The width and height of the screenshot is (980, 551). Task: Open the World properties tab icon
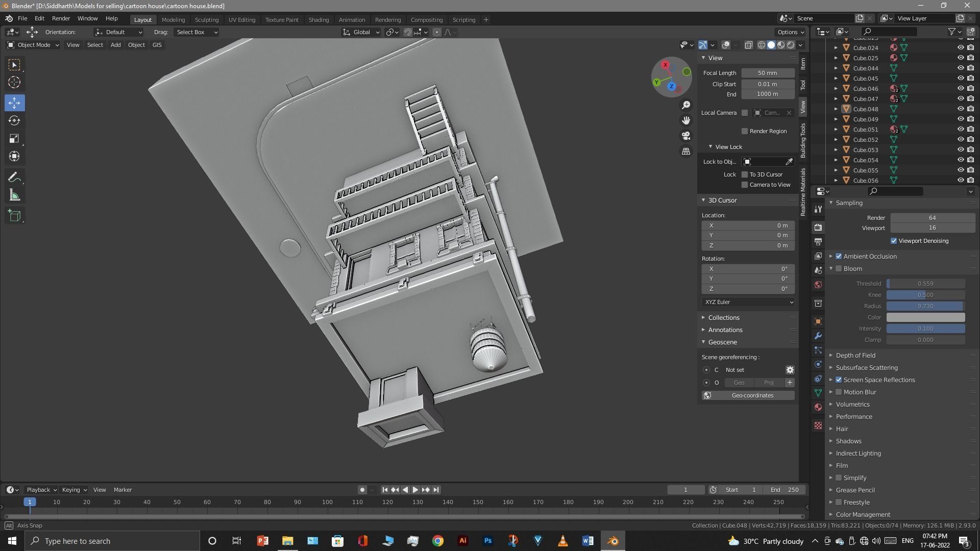(818, 285)
